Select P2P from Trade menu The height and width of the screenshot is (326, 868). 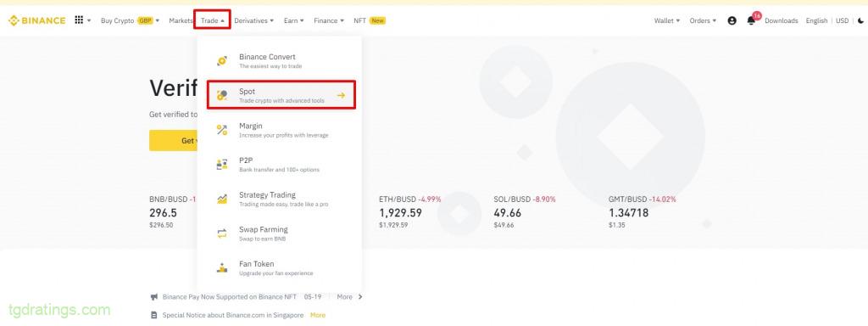click(x=280, y=164)
